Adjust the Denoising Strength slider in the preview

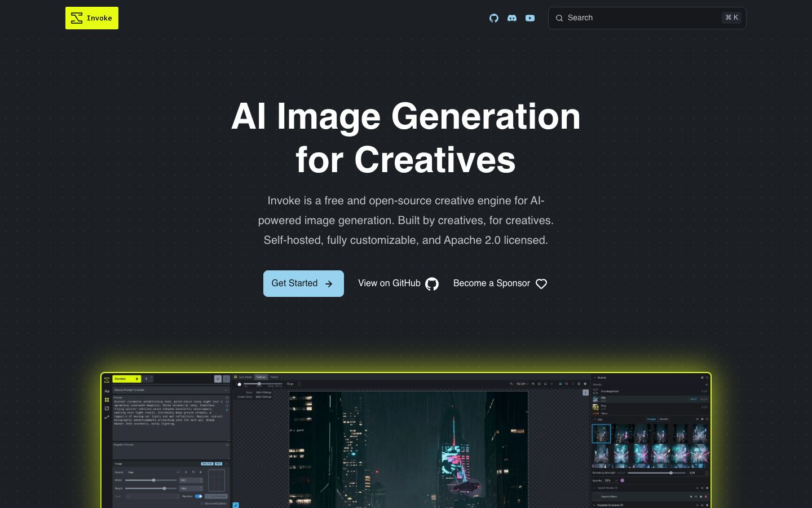point(657,473)
